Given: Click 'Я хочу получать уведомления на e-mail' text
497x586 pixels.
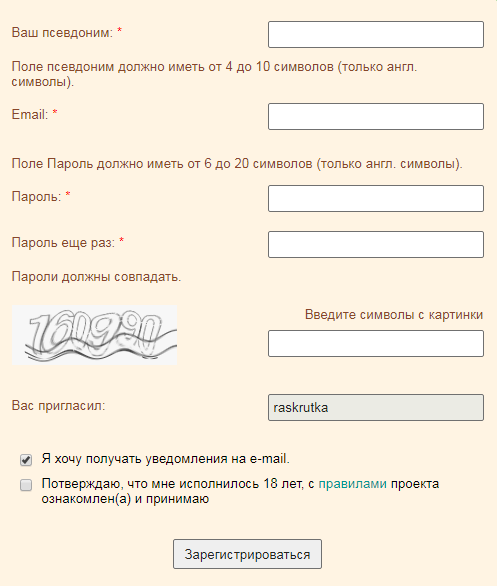Looking at the screenshot, I should 166,459.
